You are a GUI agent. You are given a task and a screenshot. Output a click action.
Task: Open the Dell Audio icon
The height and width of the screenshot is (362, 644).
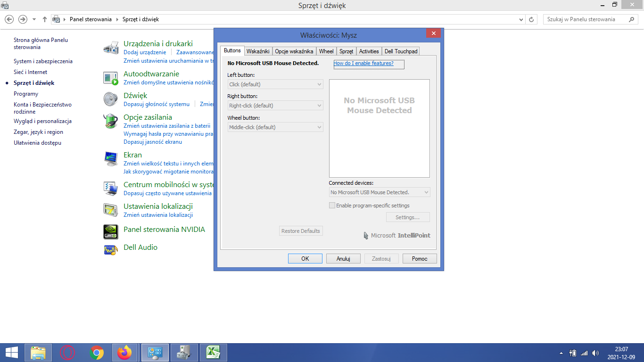tap(111, 249)
